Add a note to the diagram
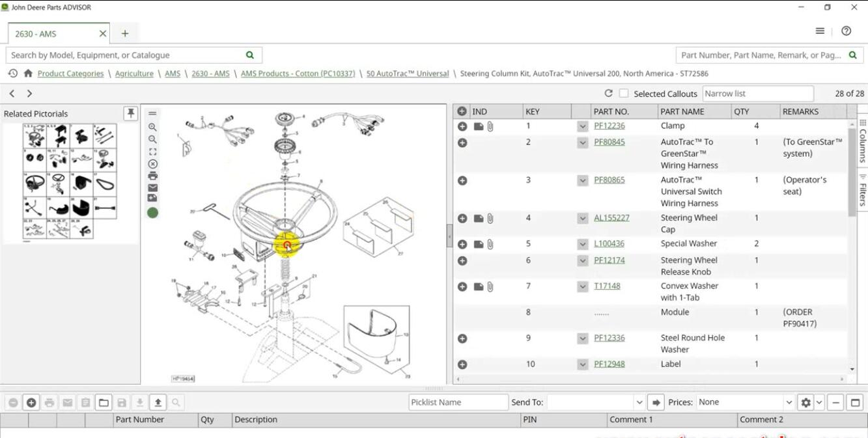868x438 pixels. click(152, 198)
